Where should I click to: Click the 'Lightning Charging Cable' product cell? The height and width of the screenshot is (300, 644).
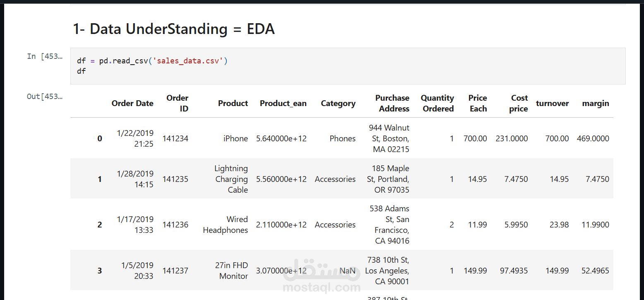tap(231, 179)
